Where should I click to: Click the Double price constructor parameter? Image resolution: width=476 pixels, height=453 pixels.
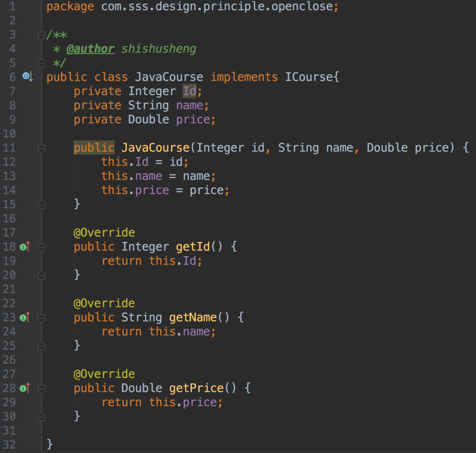pyautogui.click(x=408, y=148)
